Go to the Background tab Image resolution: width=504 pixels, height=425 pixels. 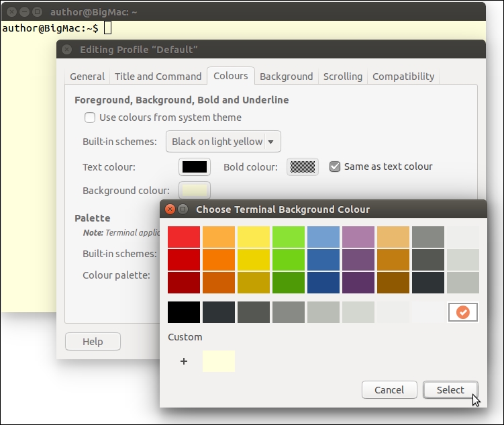286,77
